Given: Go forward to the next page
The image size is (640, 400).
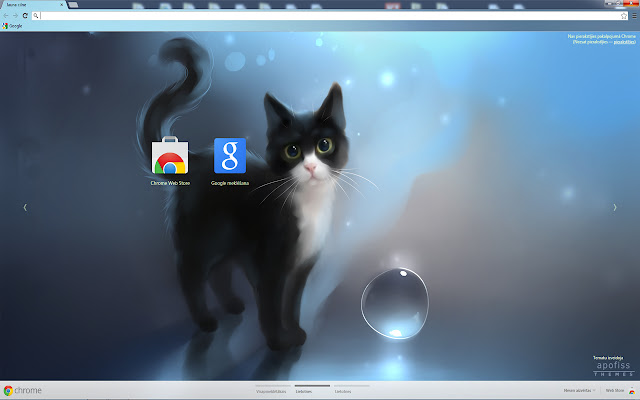Looking at the screenshot, I should coord(15,16).
